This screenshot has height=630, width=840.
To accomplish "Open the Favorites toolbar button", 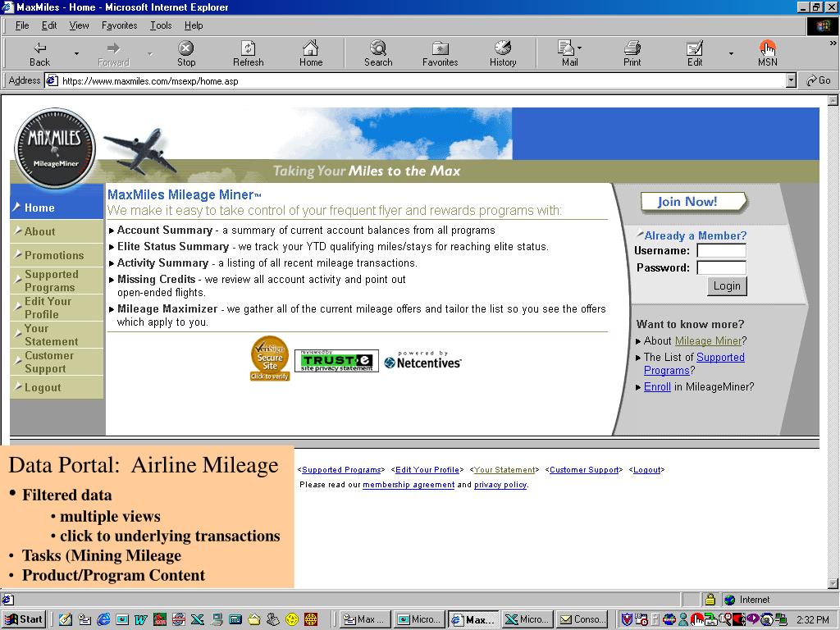I will point(440,53).
